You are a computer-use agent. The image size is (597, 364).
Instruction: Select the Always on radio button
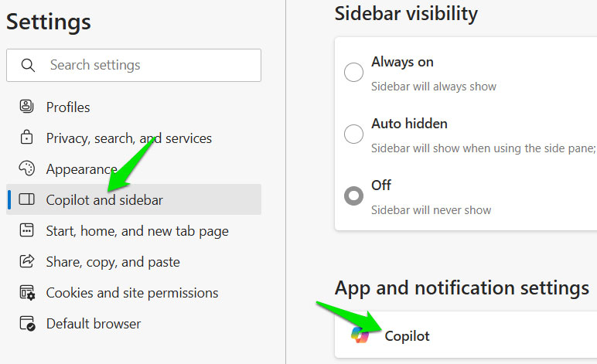353,73
